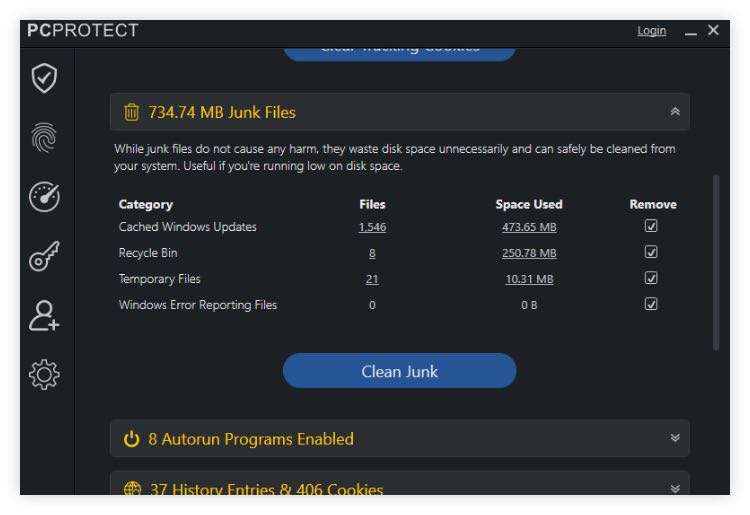Open the key password vault section in sidebar
750x515 pixels.
[x=44, y=256]
